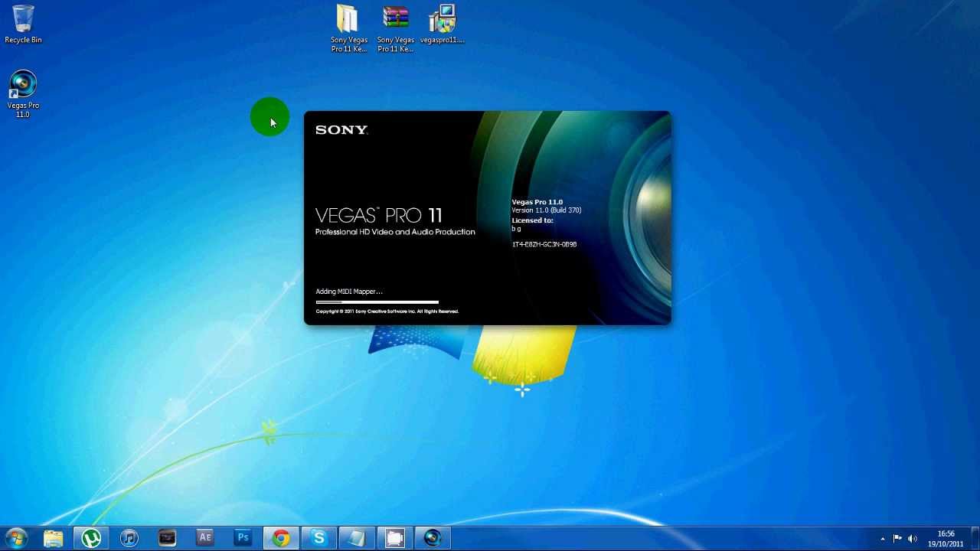The width and height of the screenshot is (980, 551).
Task: Open Windows Explorer from the taskbar
Action: [54, 538]
